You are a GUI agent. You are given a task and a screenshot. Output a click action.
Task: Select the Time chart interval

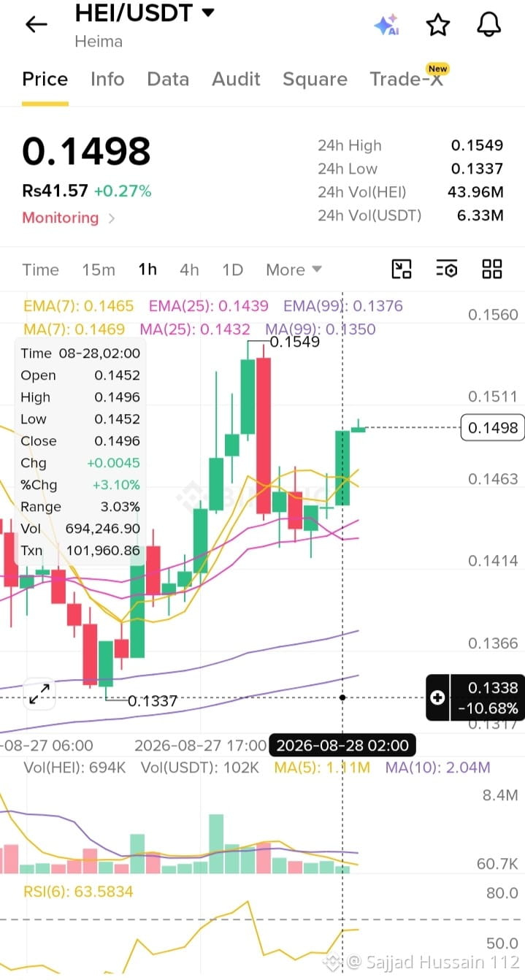tap(40, 269)
